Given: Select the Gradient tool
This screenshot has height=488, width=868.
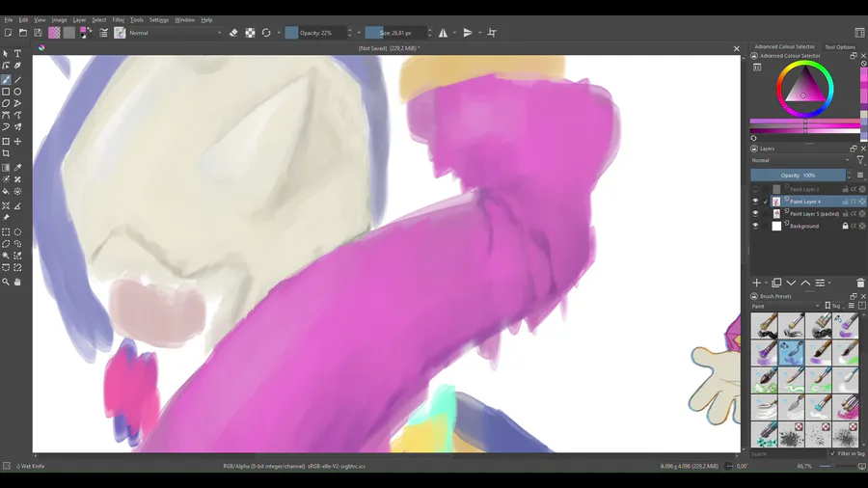Looking at the screenshot, I should [x=6, y=168].
